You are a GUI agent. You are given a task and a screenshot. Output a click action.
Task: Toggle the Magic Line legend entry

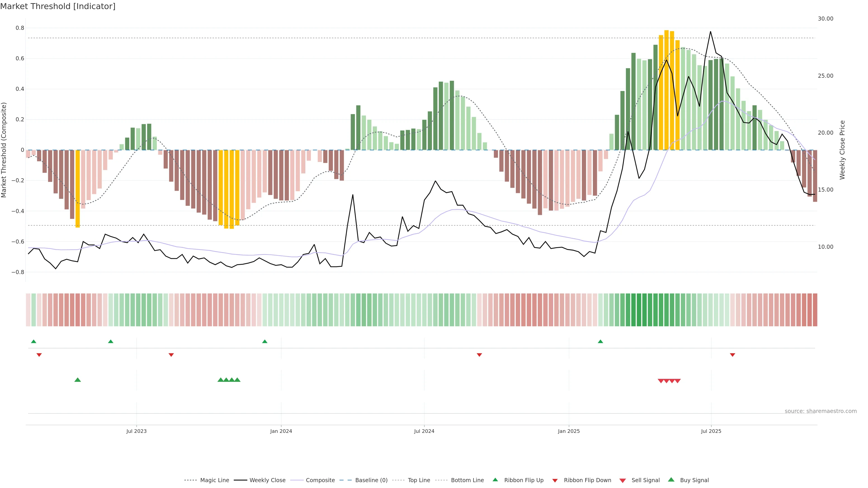pyautogui.click(x=214, y=480)
